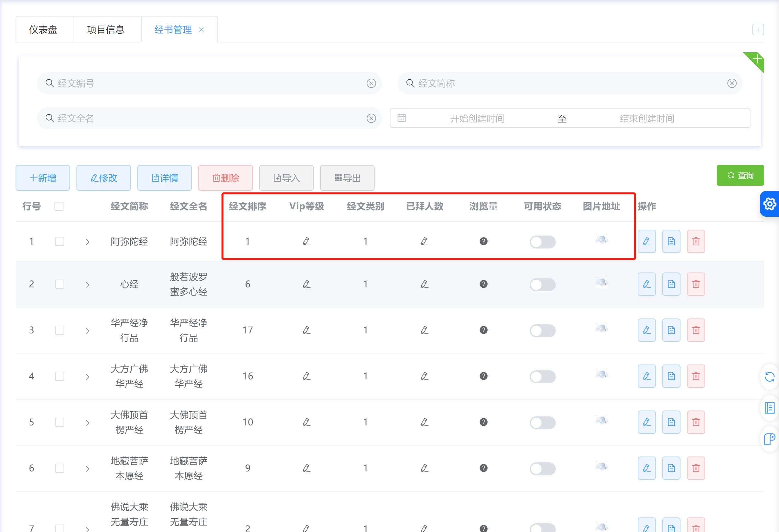
Task: Edit row 地藏菩萨本愿经 with pencil icon
Action: [x=646, y=468]
